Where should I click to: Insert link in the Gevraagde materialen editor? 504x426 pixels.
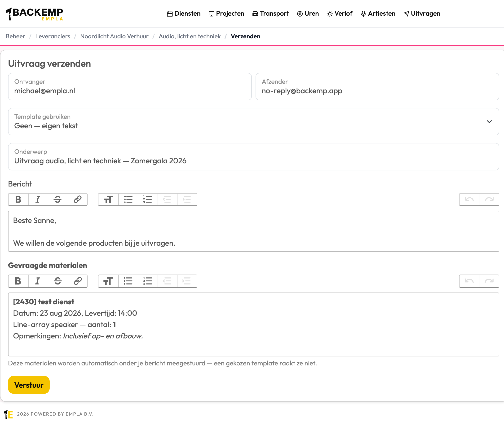(x=78, y=281)
